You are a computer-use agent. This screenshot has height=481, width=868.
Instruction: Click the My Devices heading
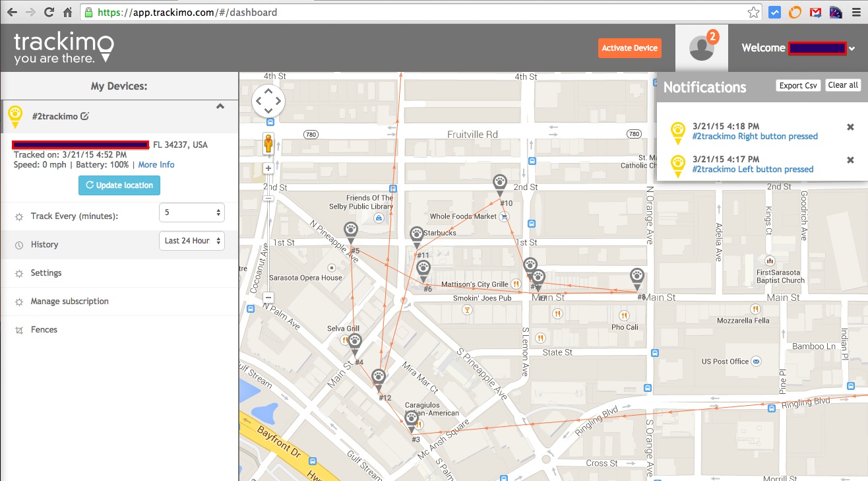point(119,86)
